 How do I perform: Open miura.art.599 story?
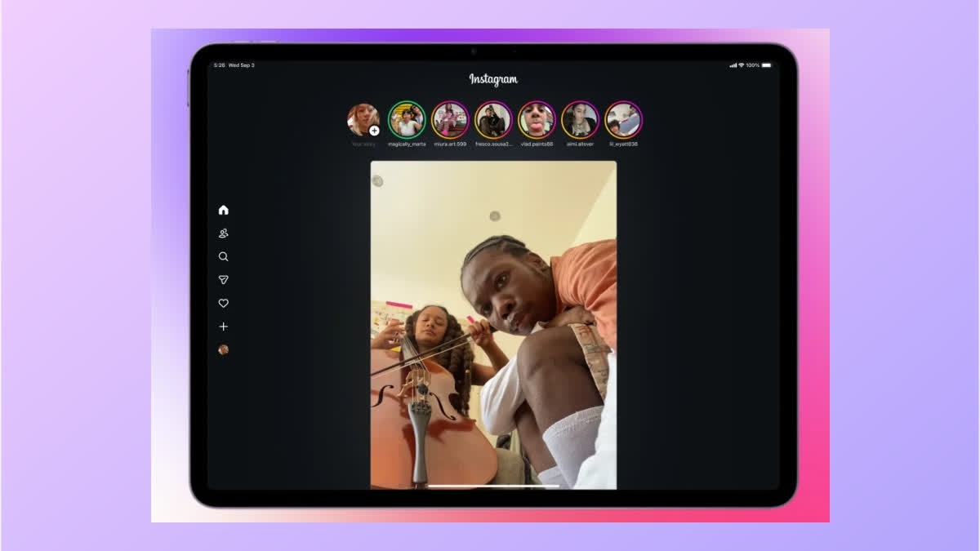pyautogui.click(x=450, y=120)
